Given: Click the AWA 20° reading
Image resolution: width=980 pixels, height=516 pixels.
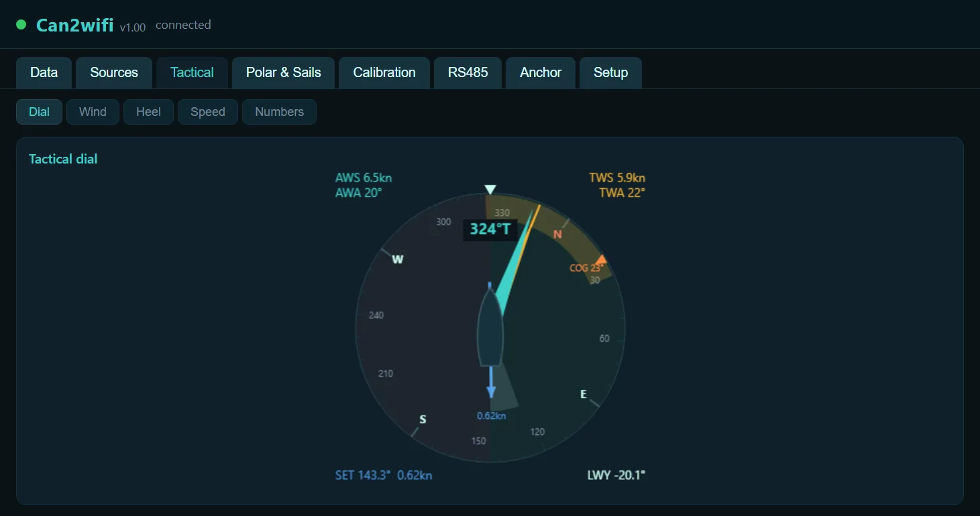Looking at the screenshot, I should click(358, 193).
